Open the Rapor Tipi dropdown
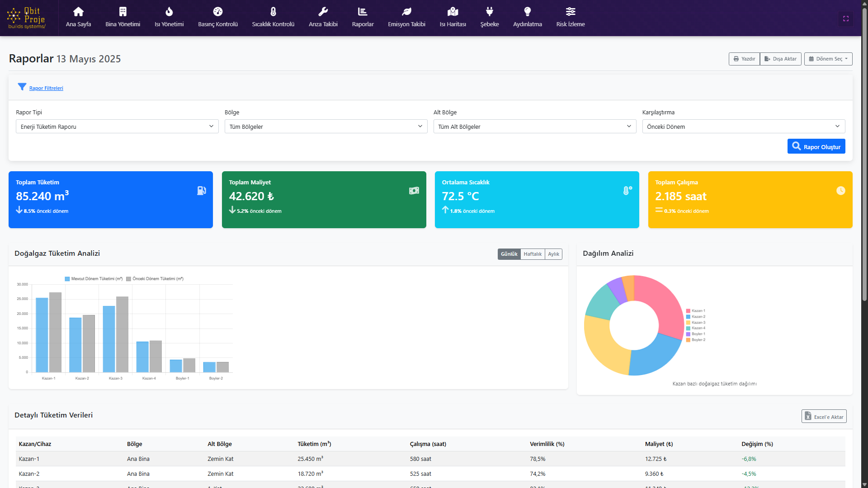 117,127
